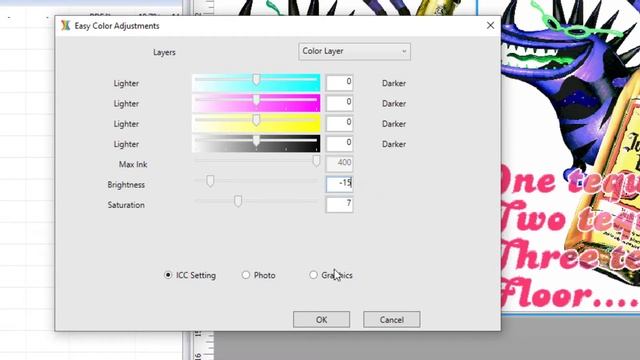Open the Layers dropdown showing Color Layer
This screenshot has width=640, height=360.
pos(354,51)
